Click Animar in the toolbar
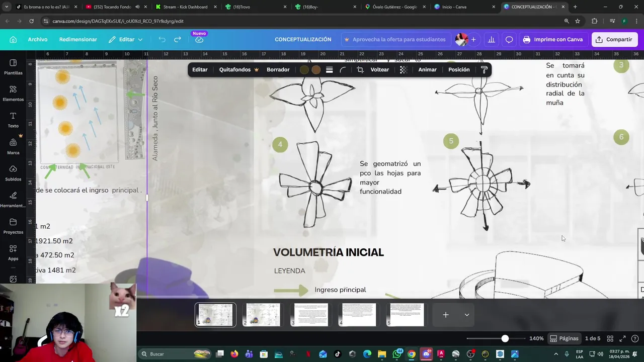 (x=428, y=70)
